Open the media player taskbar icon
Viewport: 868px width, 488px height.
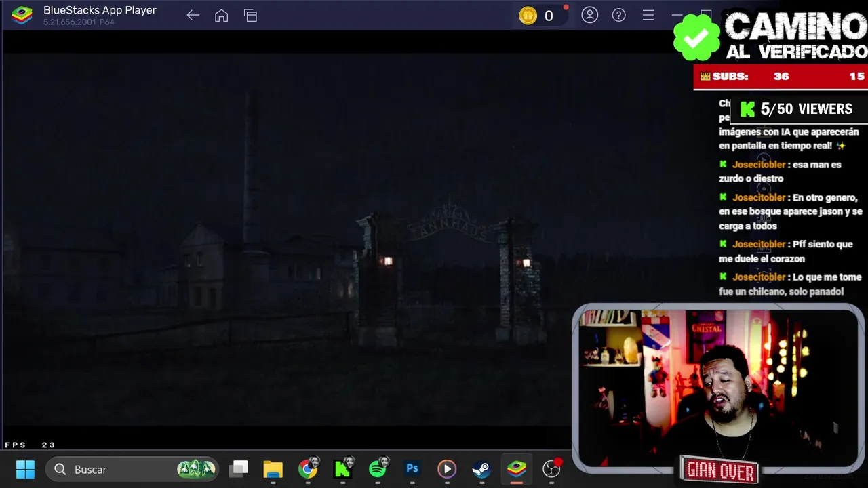coord(446,469)
